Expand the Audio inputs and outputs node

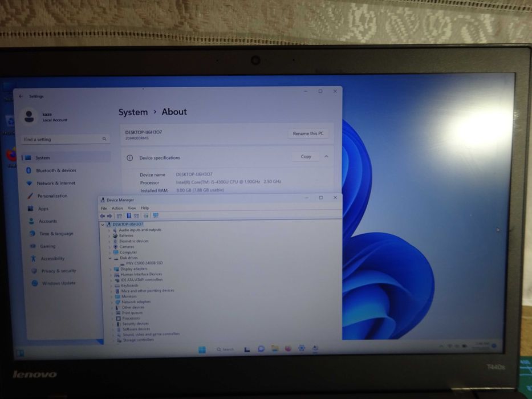click(x=109, y=230)
